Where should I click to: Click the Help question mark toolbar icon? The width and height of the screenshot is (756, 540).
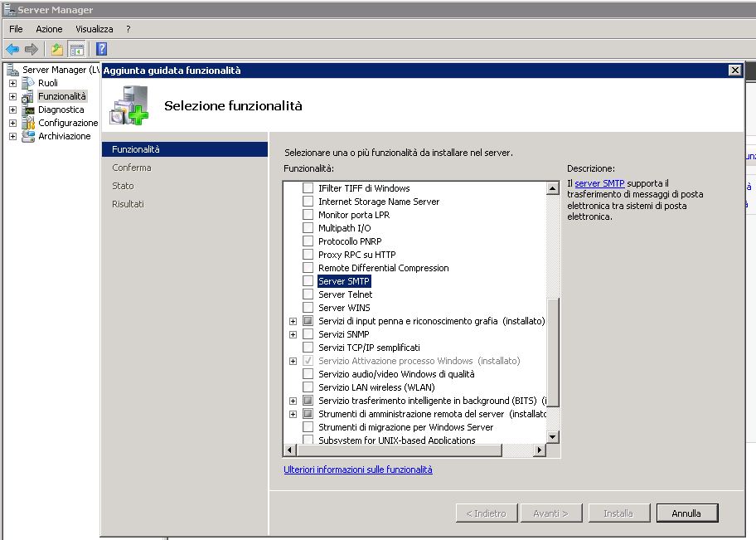[101, 49]
